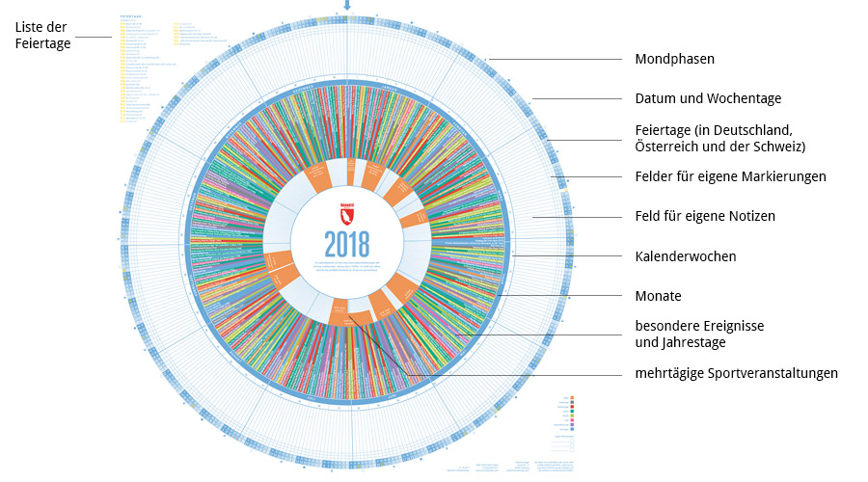
Task: Click the lime green swatch in the legend
Action: [x=572, y=415]
